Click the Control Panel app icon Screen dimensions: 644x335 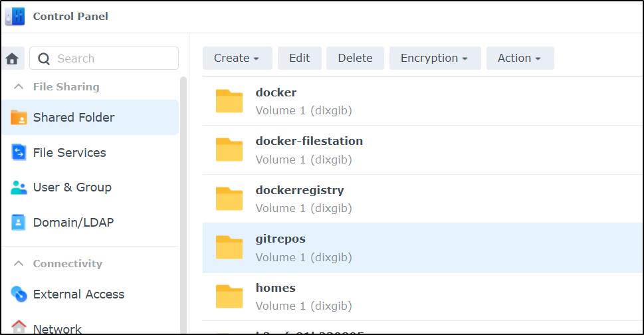(15, 17)
